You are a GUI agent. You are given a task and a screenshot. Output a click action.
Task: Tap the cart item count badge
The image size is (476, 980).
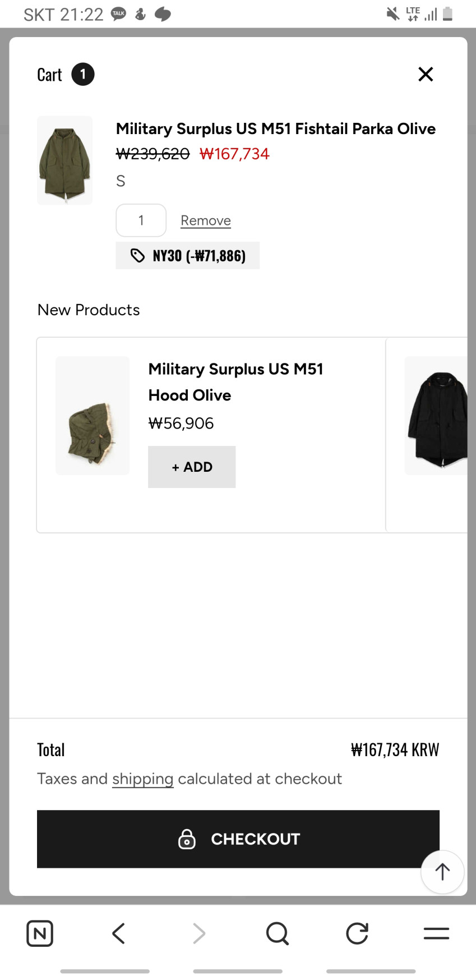pos(83,74)
